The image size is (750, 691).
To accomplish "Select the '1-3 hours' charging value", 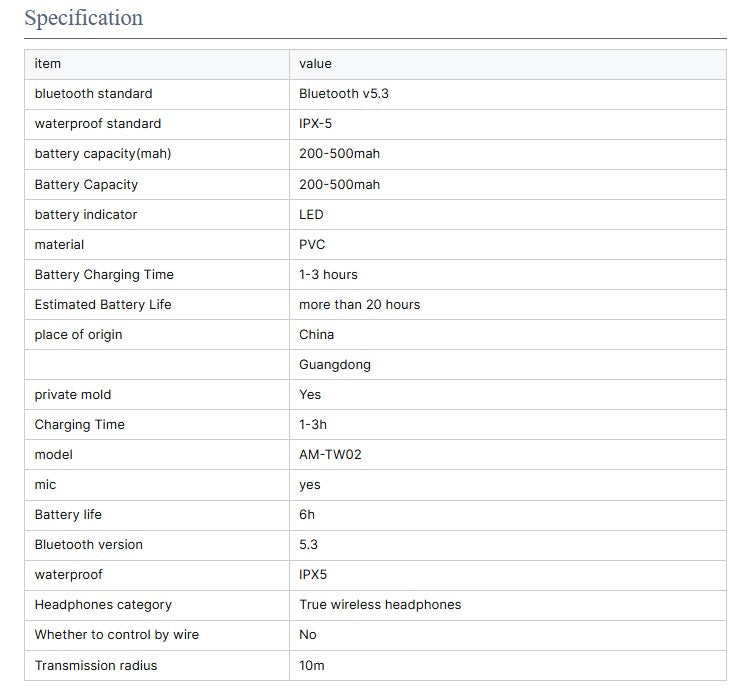I will [328, 274].
